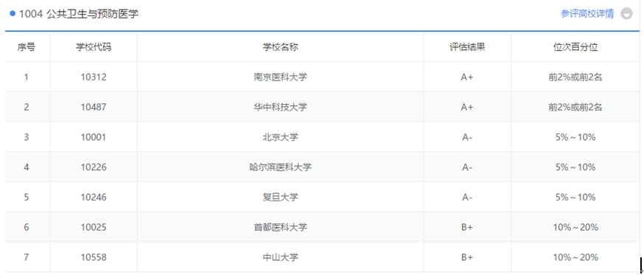Select school name 华中科技大学

pos(281,107)
